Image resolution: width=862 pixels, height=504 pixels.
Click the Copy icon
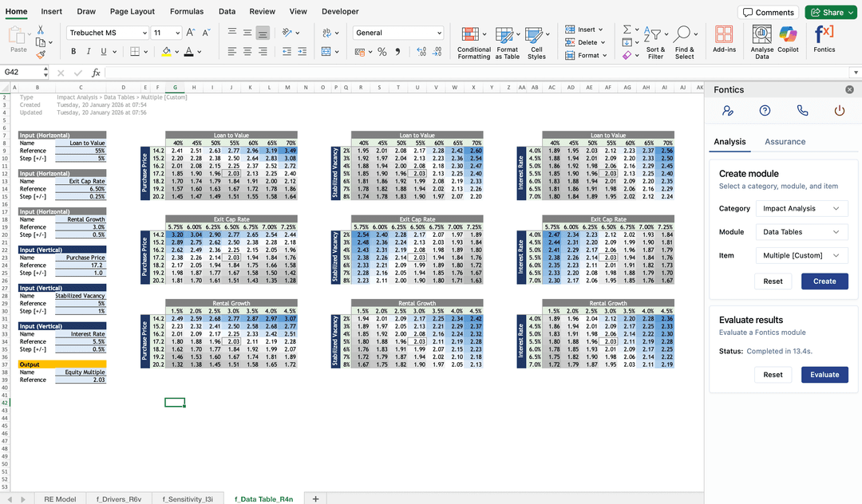pyautogui.click(x=40, y=42)
